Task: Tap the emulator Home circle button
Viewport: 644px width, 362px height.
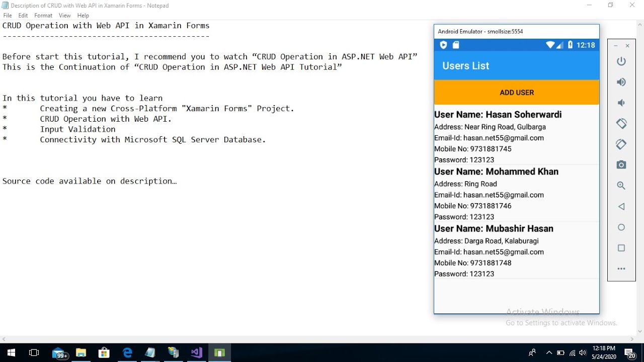Action: pos(621,227)
